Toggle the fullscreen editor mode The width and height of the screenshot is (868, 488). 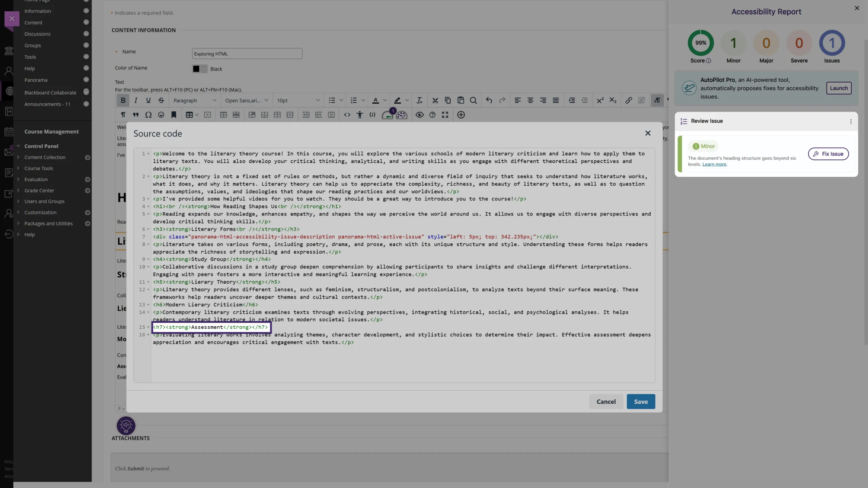[x=445, y=115]
